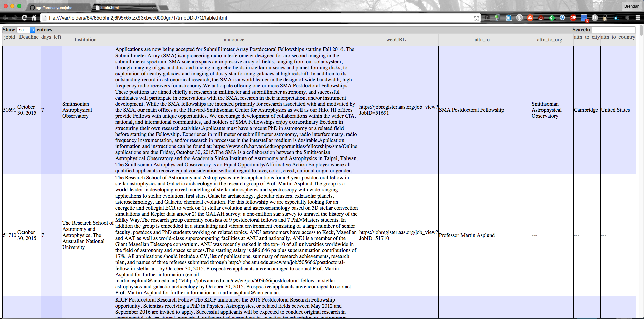Open the gray h extension icon
Image resolution: width=644 pixels, height=319 pixels.
(x=595, y=17)
